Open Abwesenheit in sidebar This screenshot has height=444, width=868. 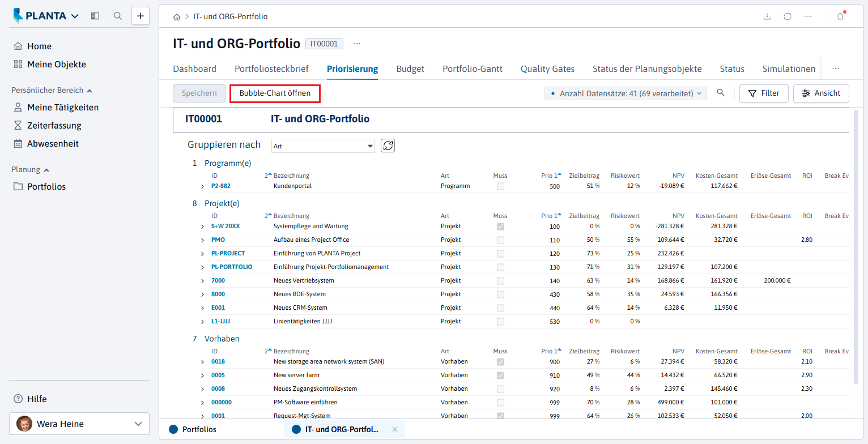46,144
